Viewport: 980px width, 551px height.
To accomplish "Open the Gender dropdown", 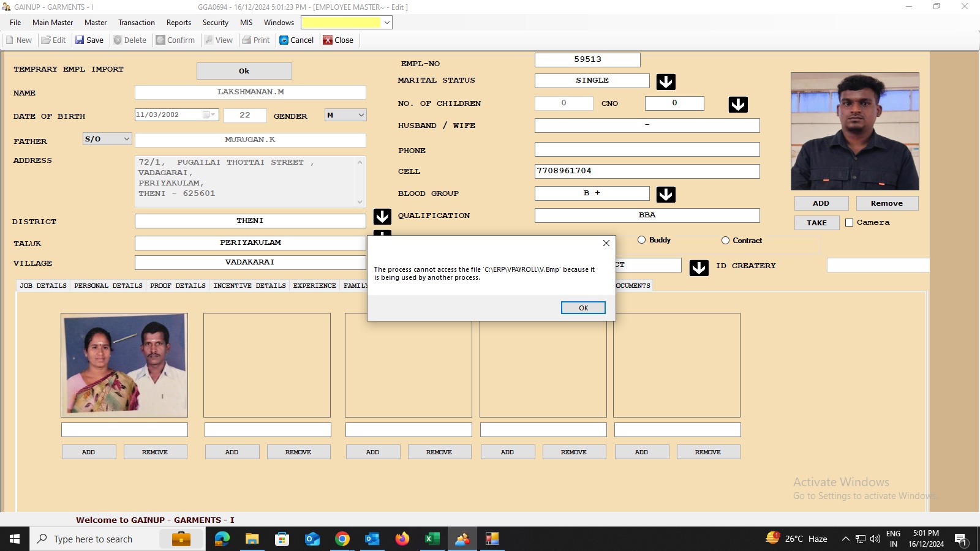I will [x=361, y=115].
